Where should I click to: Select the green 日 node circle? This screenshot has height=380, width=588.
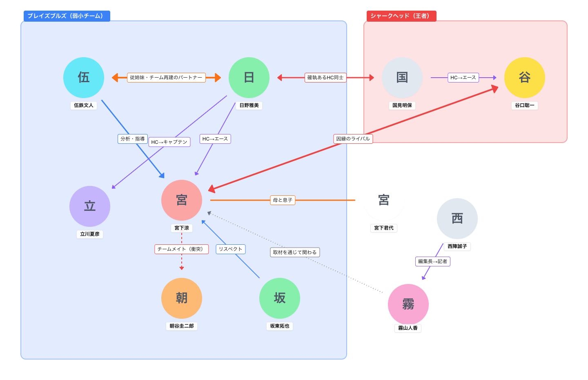point(249,78)
